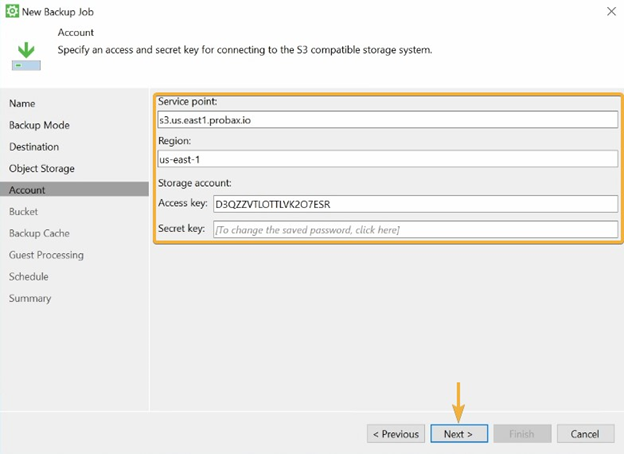Jump to the Bucket step

pos(23,212)
